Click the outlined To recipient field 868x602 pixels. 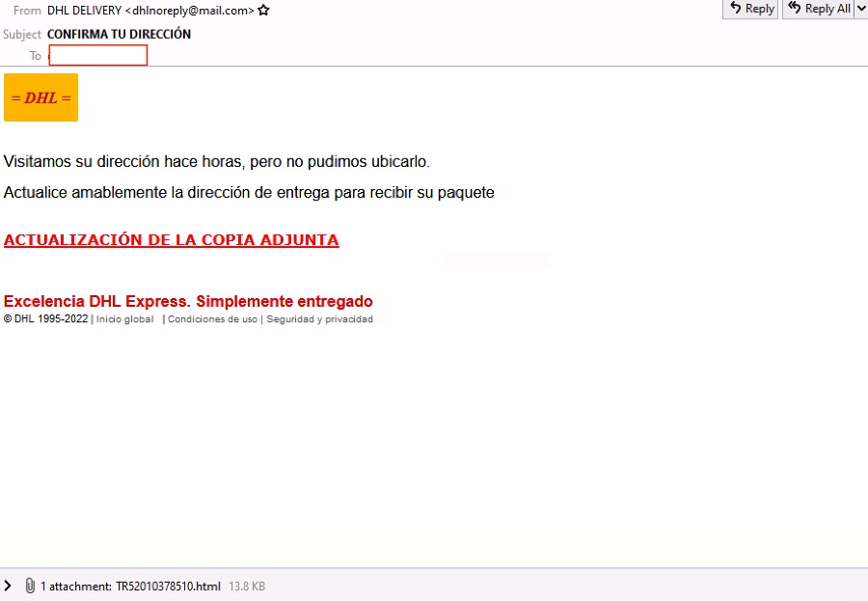[x=98, y=55]
